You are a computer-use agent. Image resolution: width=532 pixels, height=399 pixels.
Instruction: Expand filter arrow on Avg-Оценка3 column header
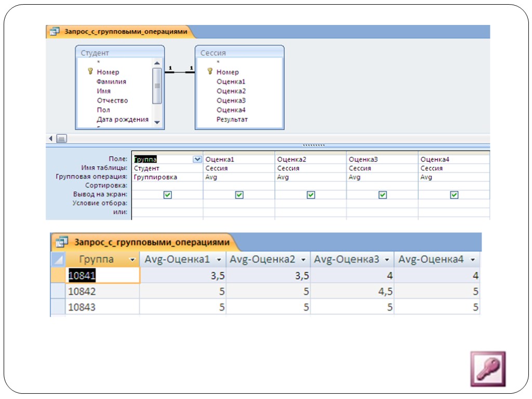pos(388,259)
